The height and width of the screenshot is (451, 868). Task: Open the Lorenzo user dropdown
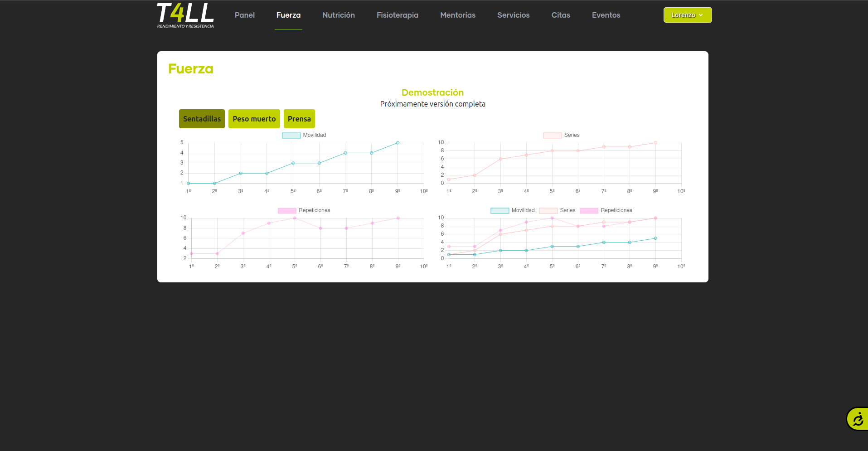click(x=688, y=15)
